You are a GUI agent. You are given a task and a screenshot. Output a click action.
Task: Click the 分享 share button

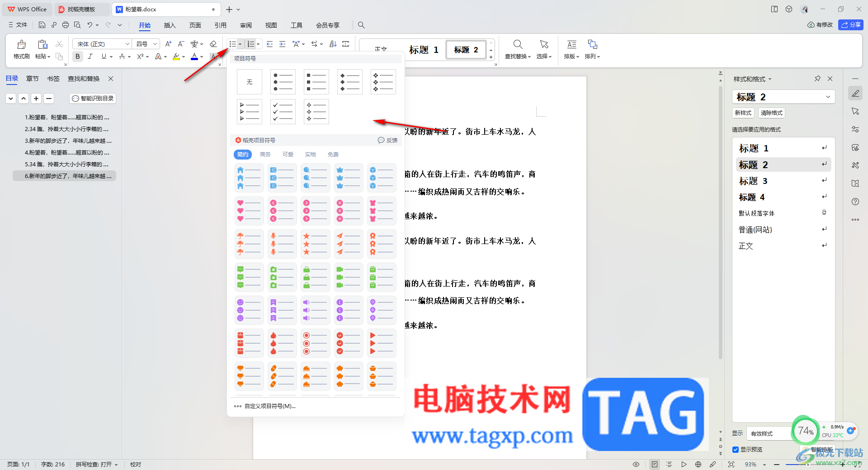click(851, 25)
